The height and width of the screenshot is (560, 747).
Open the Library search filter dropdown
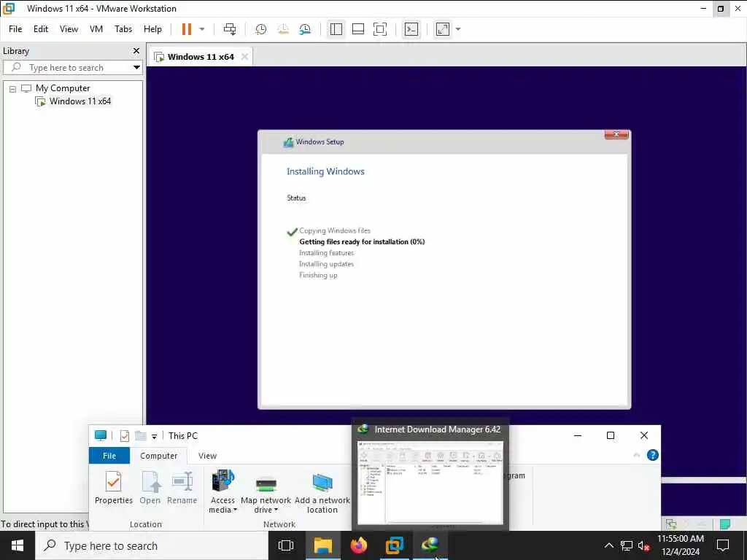136,68
